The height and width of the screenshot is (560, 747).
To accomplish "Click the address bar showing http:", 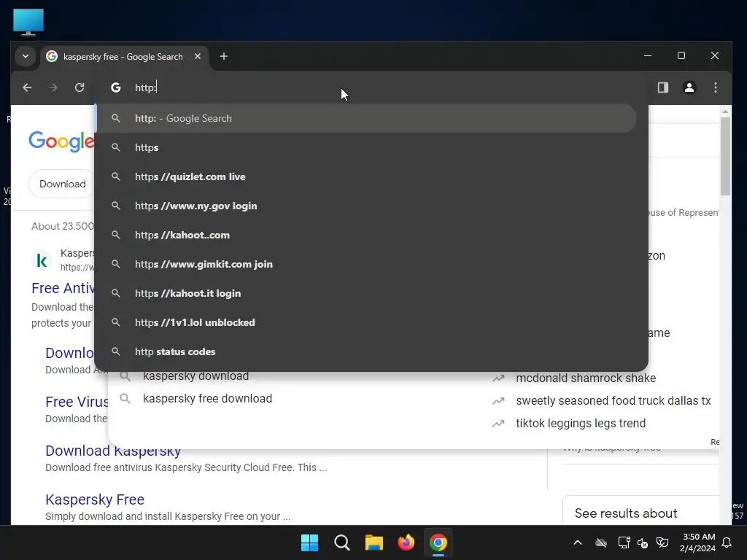I will point(371,87).
